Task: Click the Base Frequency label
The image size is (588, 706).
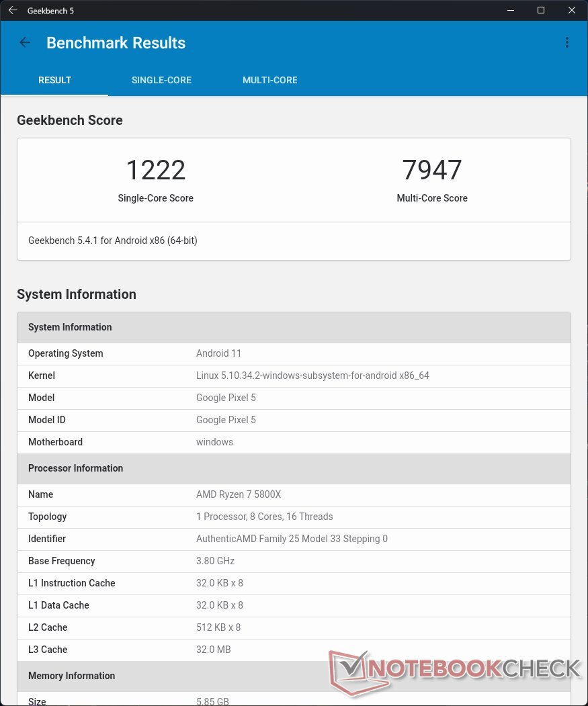Action: (62, 560)
